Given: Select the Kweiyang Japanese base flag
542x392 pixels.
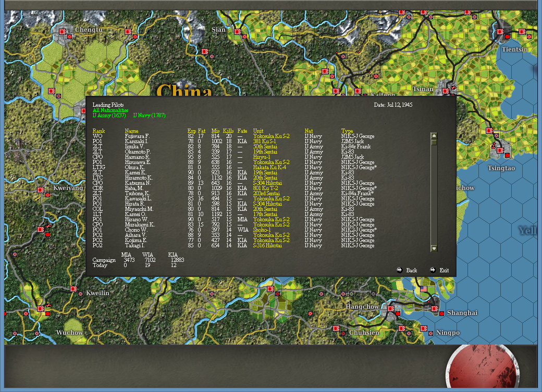Looking at the screenshot, I should point(41,189).
